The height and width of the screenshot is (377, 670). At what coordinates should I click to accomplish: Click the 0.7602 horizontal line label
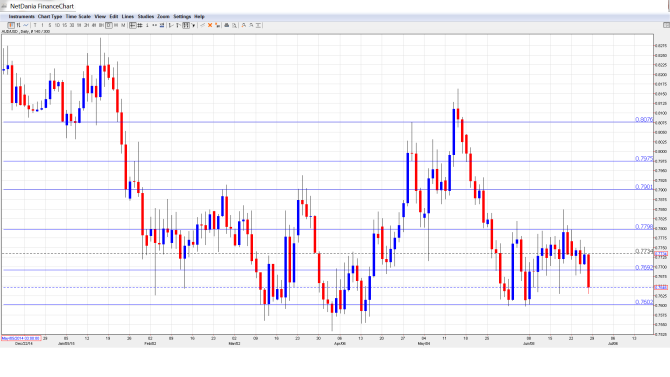(x=644, y=302)
